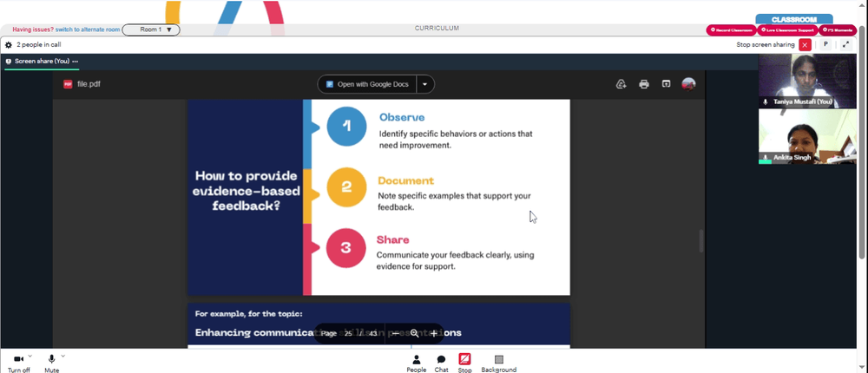Switch to the CLASSROOM tab
The width and height of the screenshot is (868, 373).
coord(794,19)
